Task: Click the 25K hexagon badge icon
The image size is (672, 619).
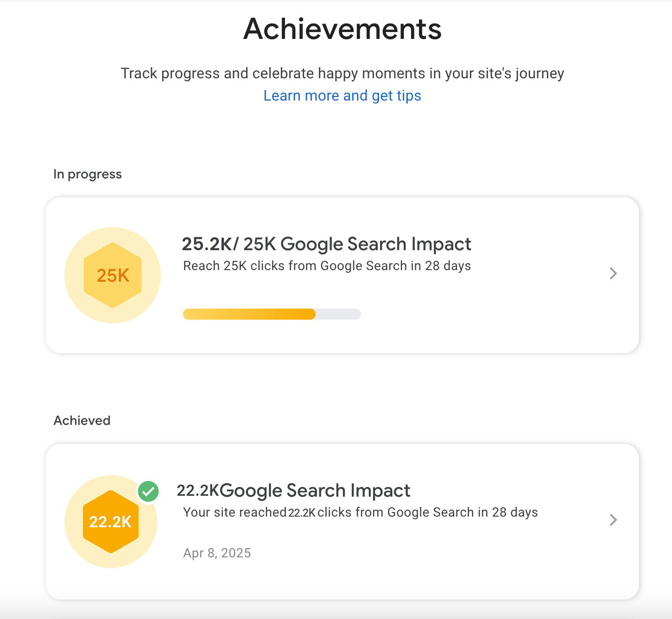Action: [113, 275]
